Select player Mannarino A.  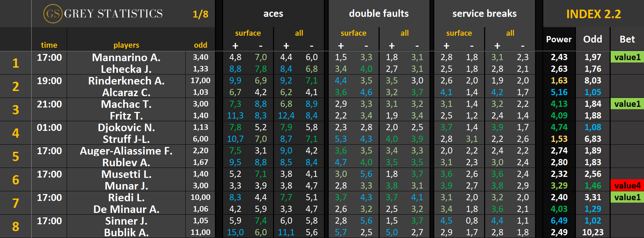click(x=126, y=57)
